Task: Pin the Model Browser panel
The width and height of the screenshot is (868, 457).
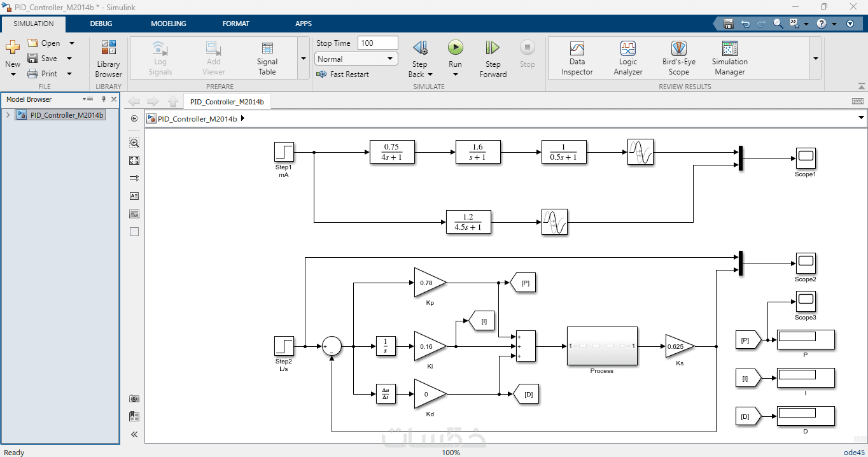Action: (104, 99)
